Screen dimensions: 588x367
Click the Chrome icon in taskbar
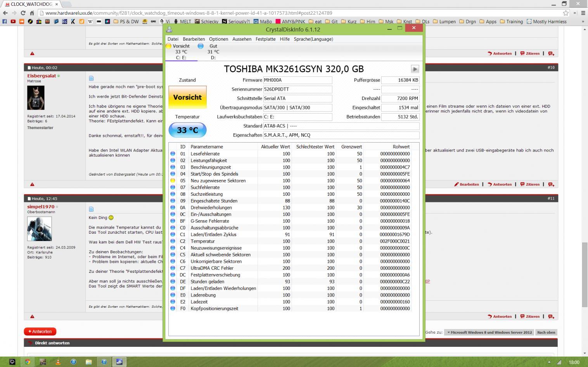tap(28, 362)
